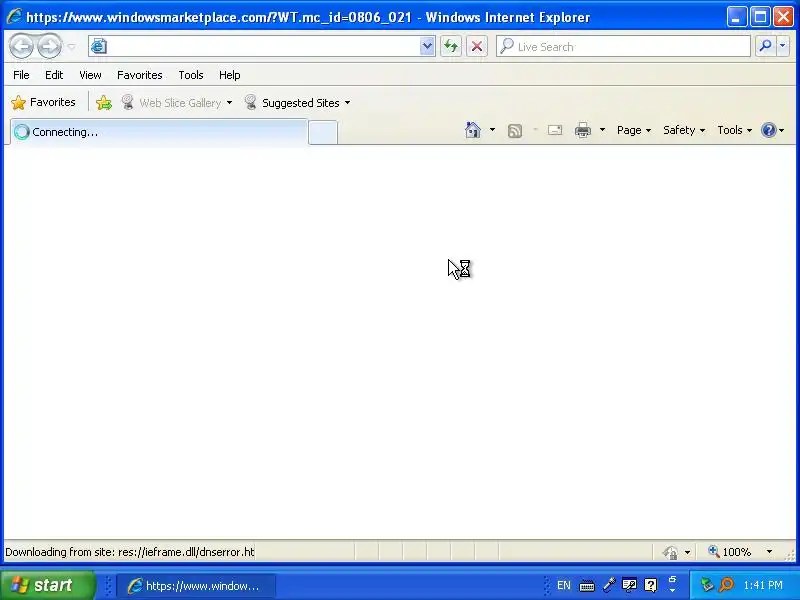The image size is (800, 600).
Task: Open a new tab button
Action: point(323,133)
